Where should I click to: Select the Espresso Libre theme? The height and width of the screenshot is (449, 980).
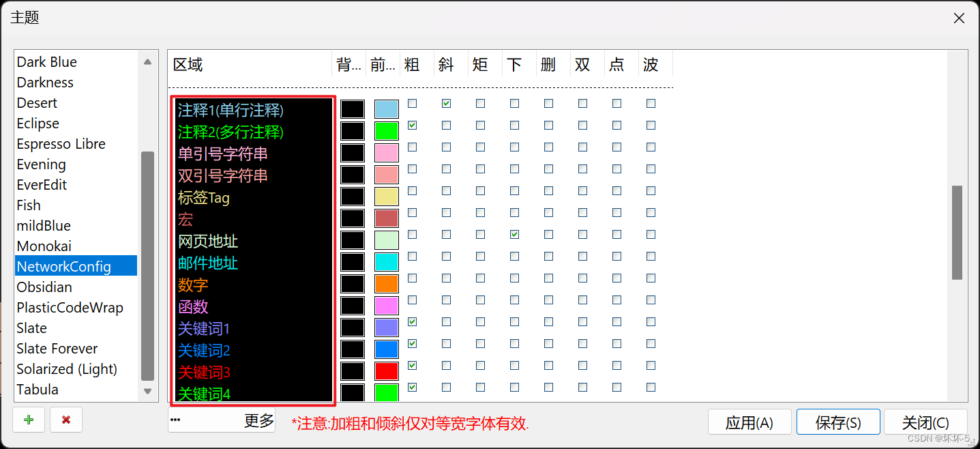(x=76, y=144)
